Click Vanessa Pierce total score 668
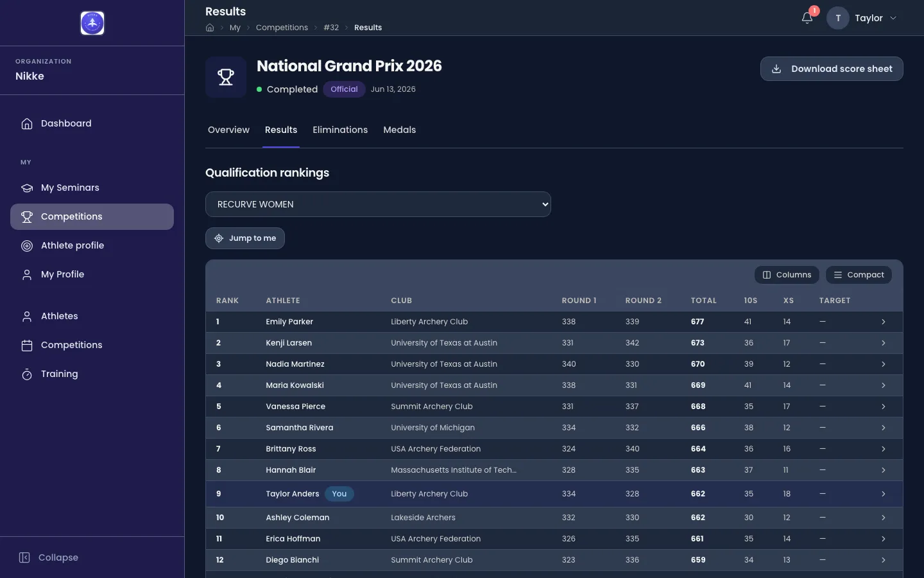Screen dimensions: 924x578 (698, 407)
